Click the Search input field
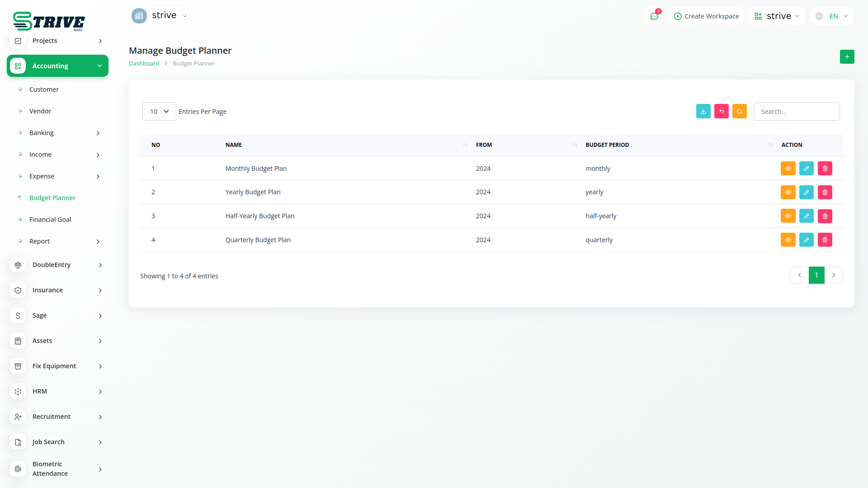868x488 pixels. click(x=796, y=112)
